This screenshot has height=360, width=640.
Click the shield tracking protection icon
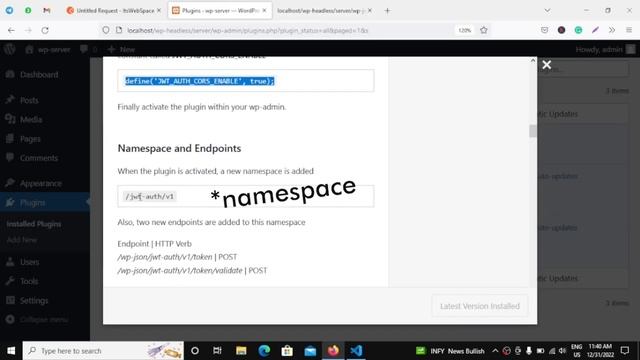(x=106, y=30)
